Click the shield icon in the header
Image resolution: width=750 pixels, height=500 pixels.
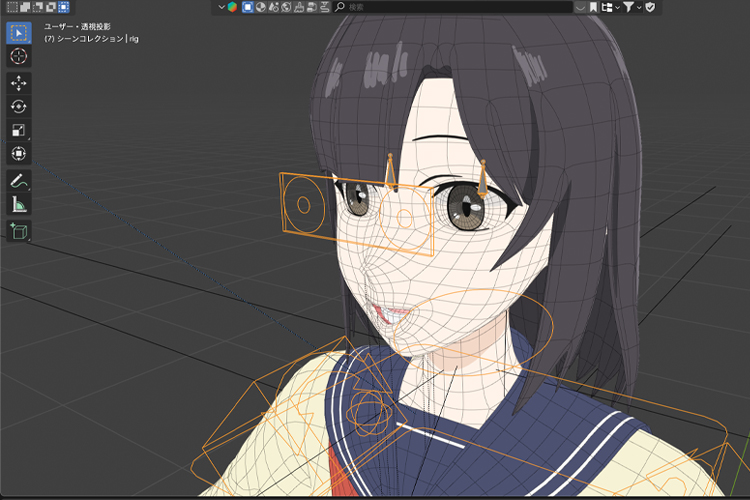click(x=651, y=7)
